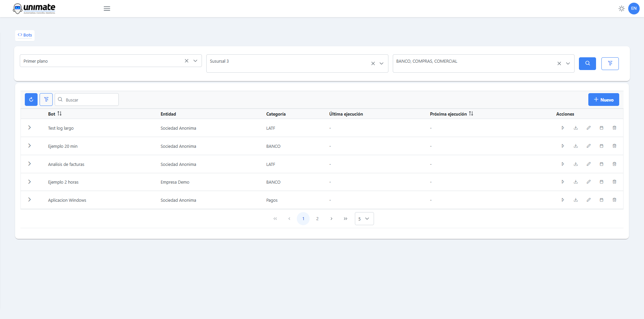
Task: Delete the Aplicacion Windows bot
Action: (x=614, y=200)
